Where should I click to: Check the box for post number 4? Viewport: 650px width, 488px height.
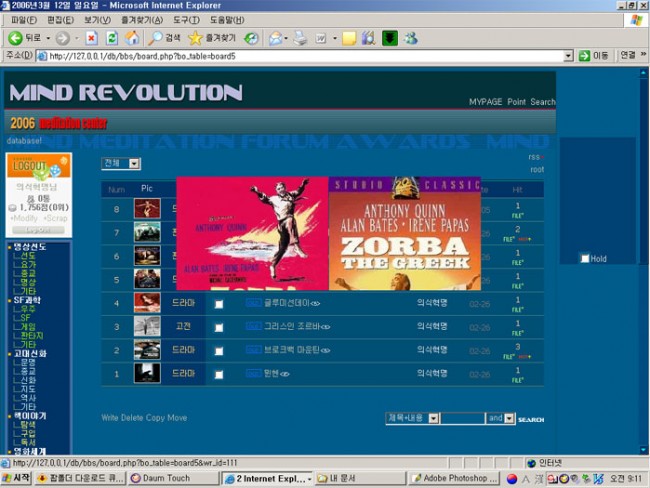pos(219,303)
